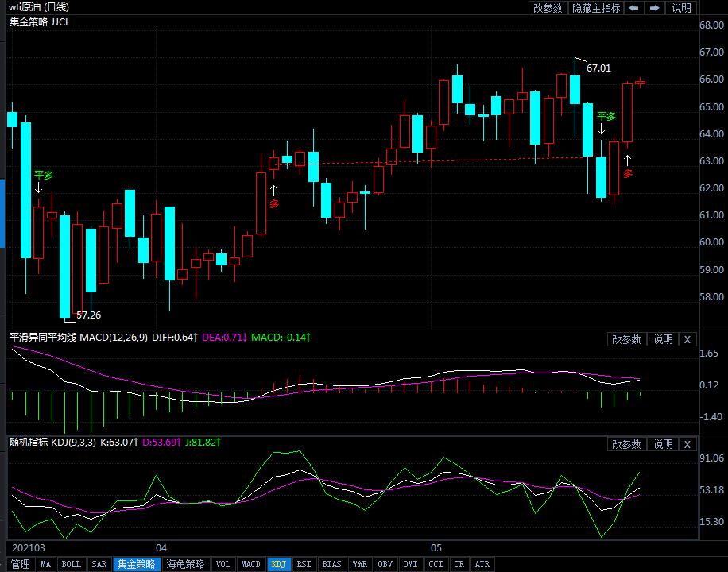Viewport: 728px width, 572px height.
Task: Click the 67.01 high price marker
Action: [x=598, y=68]
